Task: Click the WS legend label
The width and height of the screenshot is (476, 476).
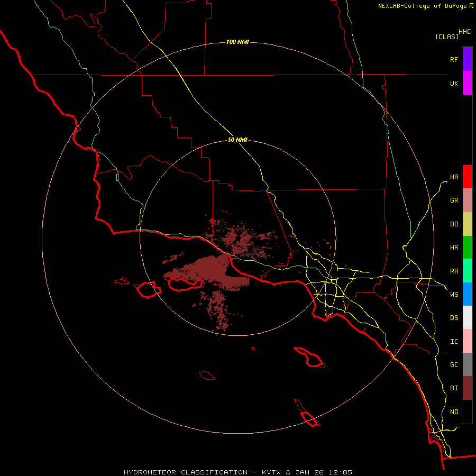Action: coord(454,295)
